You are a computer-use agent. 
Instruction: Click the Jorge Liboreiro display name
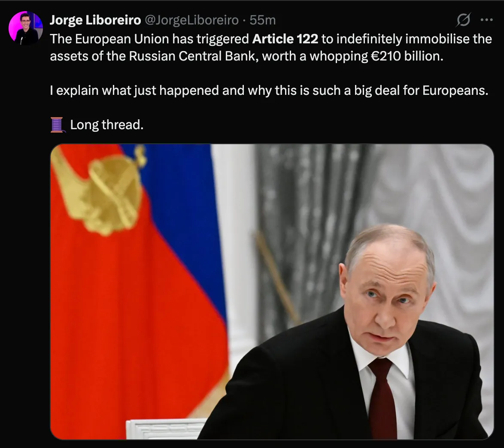coord(95,20)
